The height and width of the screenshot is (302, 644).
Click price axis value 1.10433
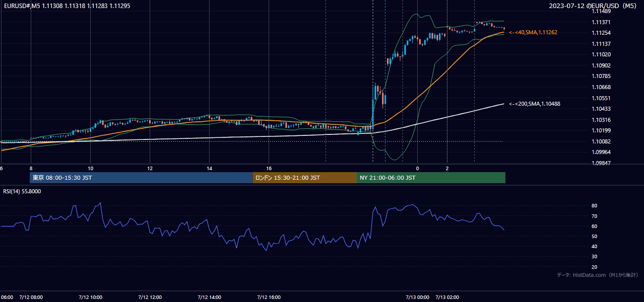pos(601,109)
